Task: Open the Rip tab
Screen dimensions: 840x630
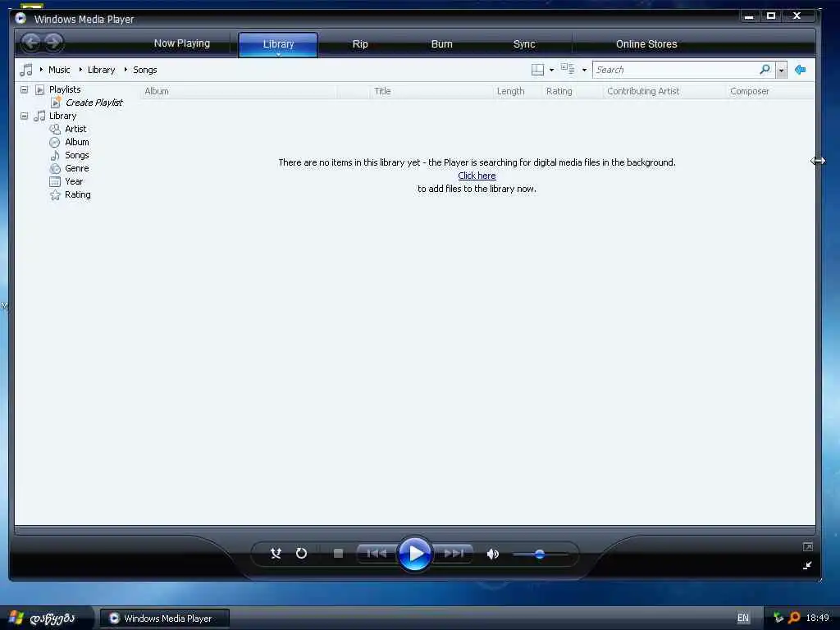Action: click(x=360, y=44)
